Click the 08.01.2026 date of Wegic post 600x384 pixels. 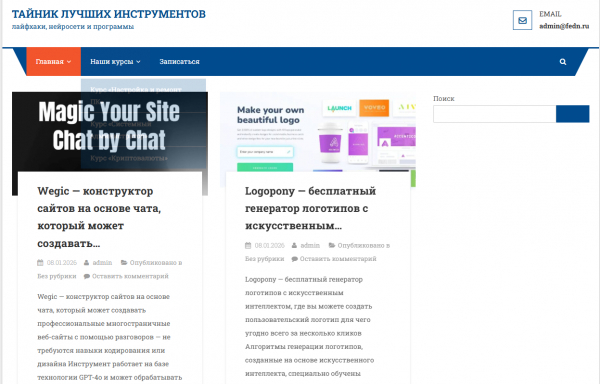click(x=62, y=263)
